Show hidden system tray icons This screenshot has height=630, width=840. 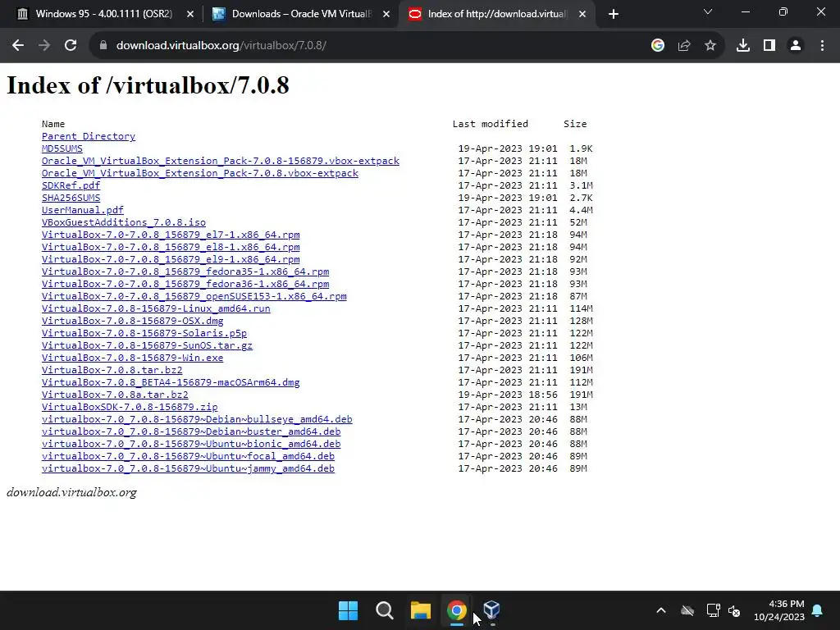(661, 610)
